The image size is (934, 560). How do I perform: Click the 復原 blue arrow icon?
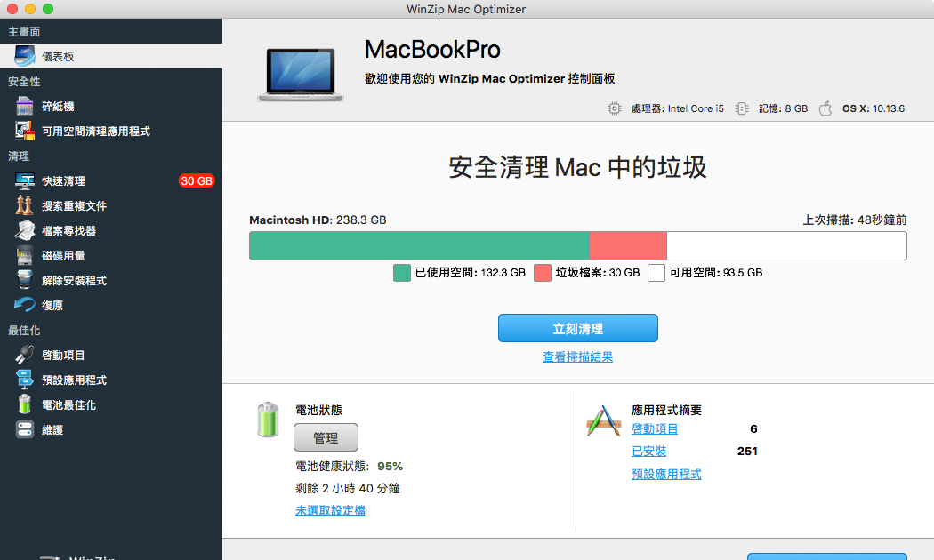point(24,305)
